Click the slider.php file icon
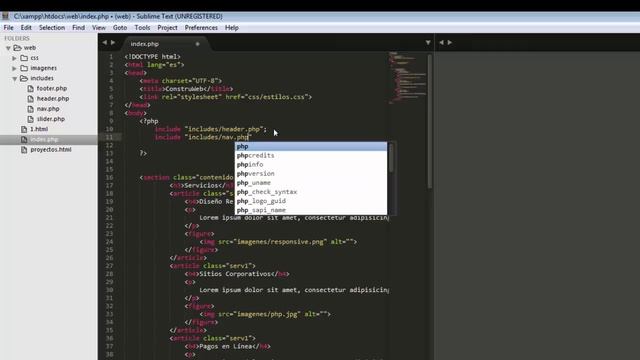Image resolution: width=640 pixels, height=360 pixels. (x=31, y=119)
